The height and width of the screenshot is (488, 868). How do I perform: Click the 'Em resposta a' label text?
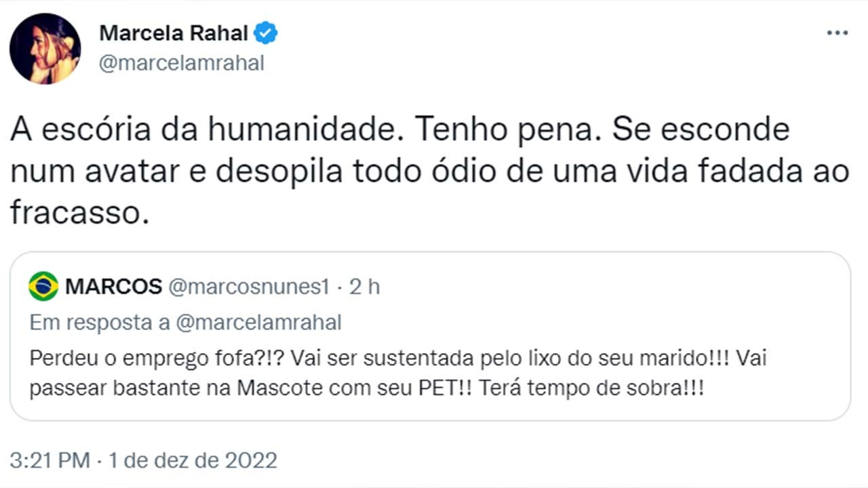[x=100, y=323]
